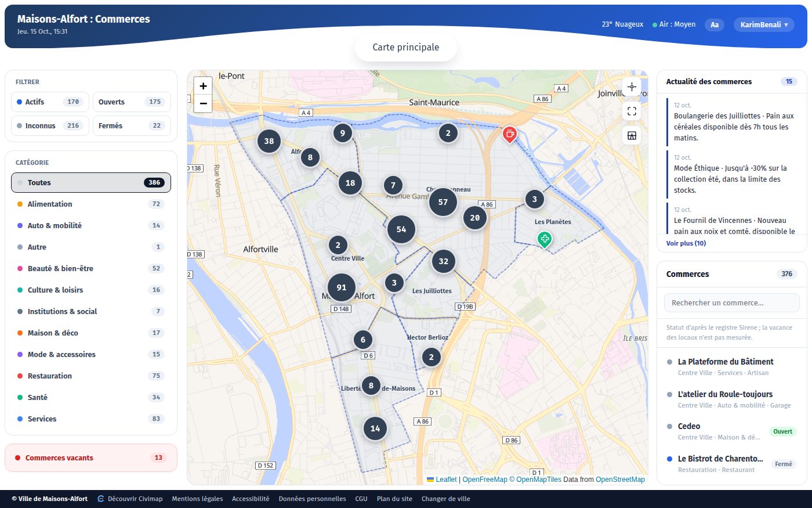
Task: Toggle fullscreen map view icon
Action: (x=632, y=111)
